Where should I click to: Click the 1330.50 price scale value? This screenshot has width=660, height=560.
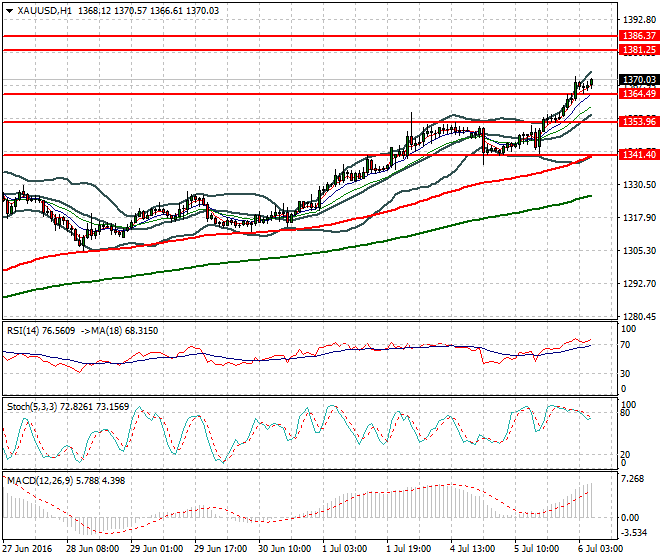[639, 185]
